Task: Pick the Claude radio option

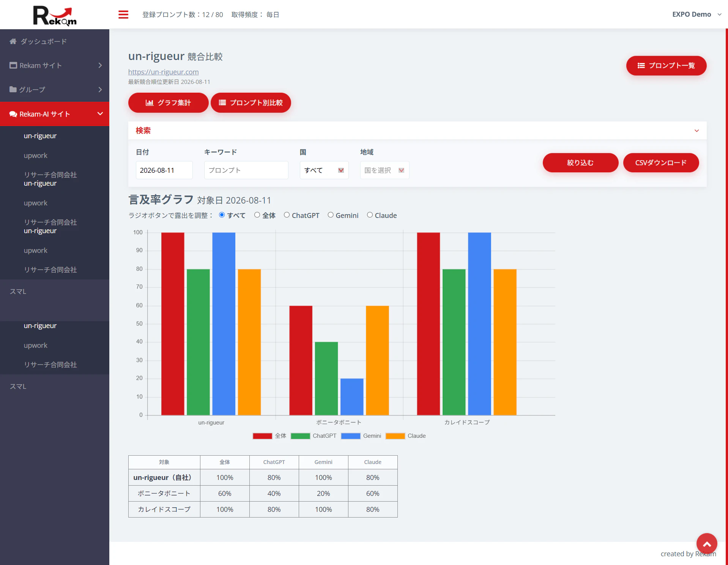Action: (370, 215)
